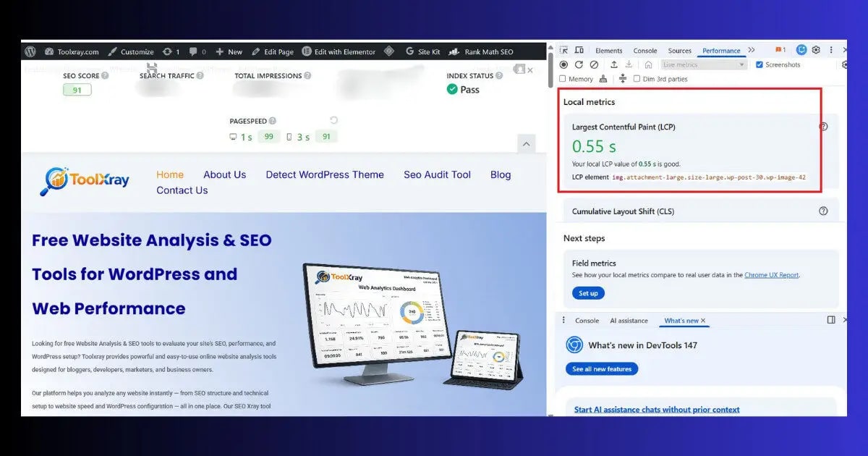Click the SEO score value 91

click(x=77, y=90)
